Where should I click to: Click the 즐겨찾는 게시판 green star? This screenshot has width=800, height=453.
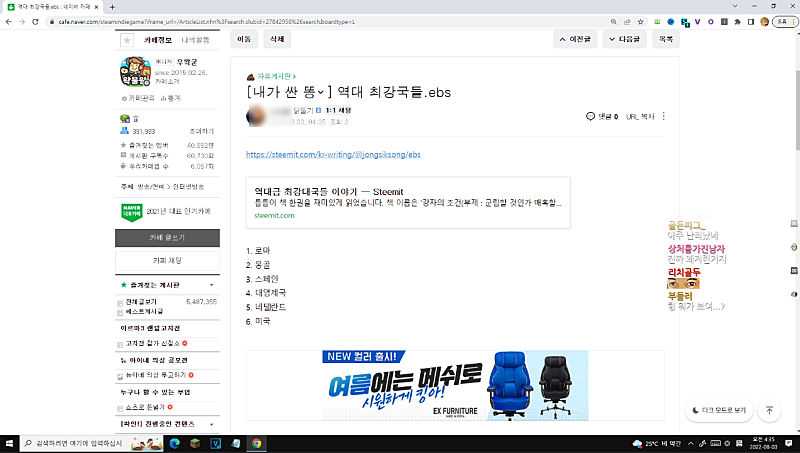[123, 285]
